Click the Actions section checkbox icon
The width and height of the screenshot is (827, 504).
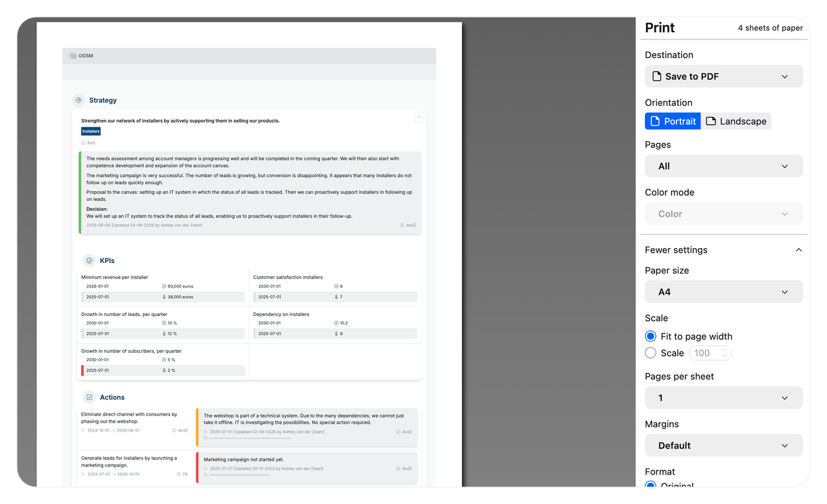89,397
